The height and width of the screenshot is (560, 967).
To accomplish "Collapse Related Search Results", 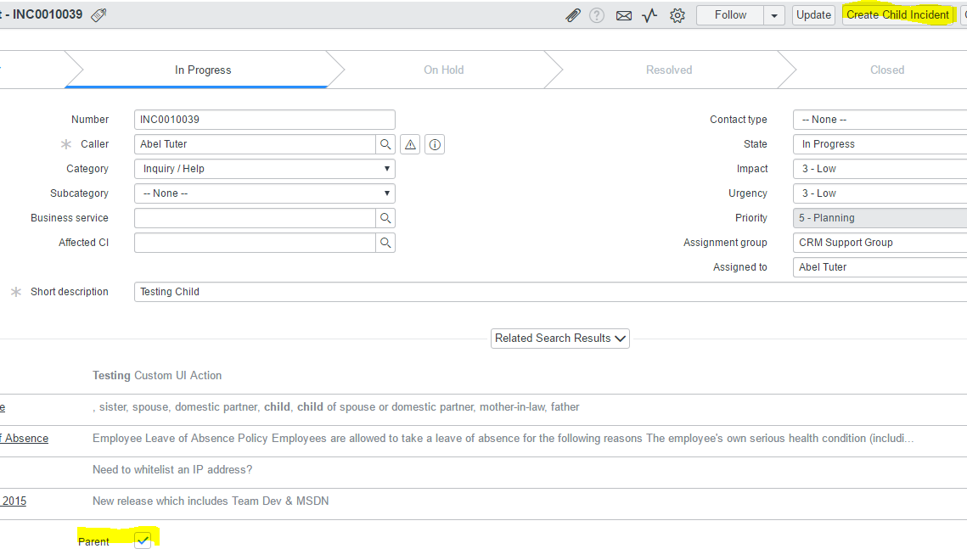I will pyautogui.click(x=560, y=339).
